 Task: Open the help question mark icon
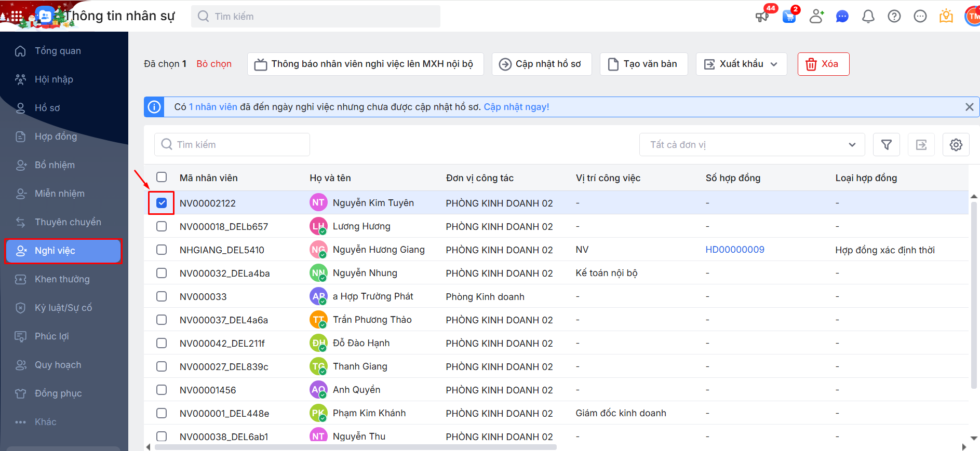coord(894,17)
